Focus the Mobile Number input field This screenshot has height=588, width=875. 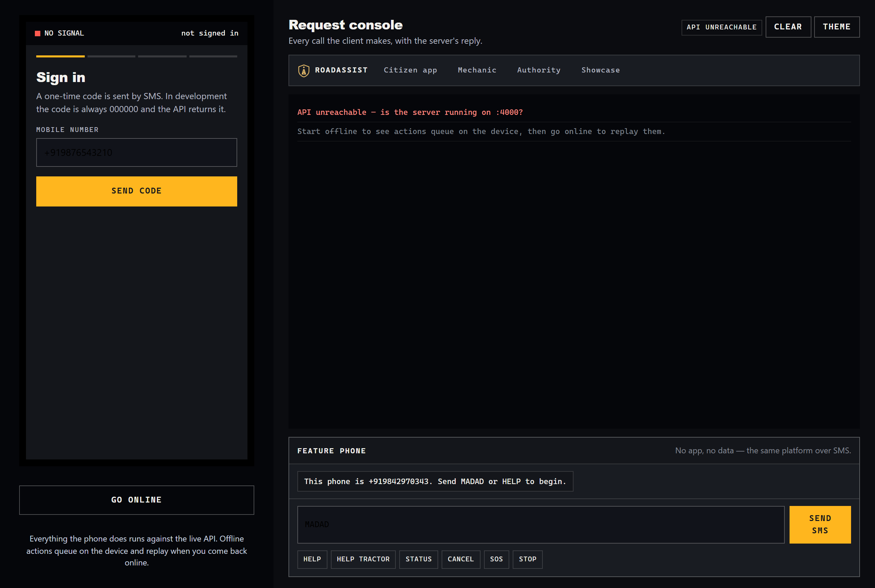pos(136,152)
